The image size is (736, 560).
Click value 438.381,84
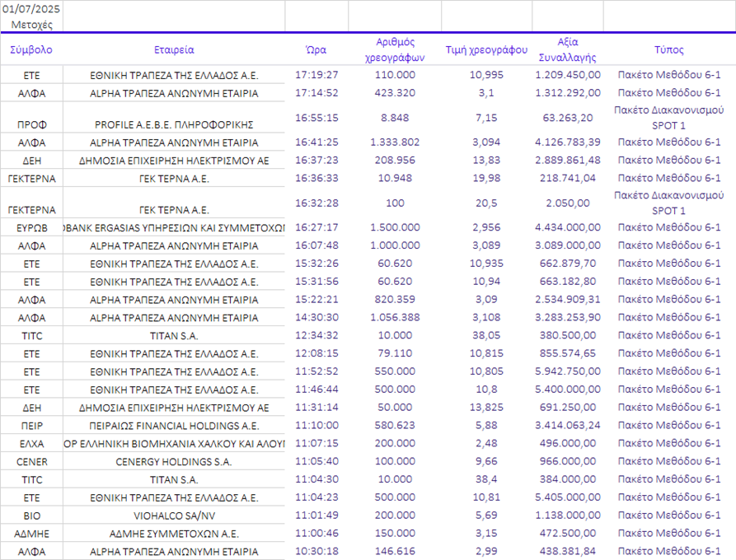pyautogui.click(x=568, y=551)
